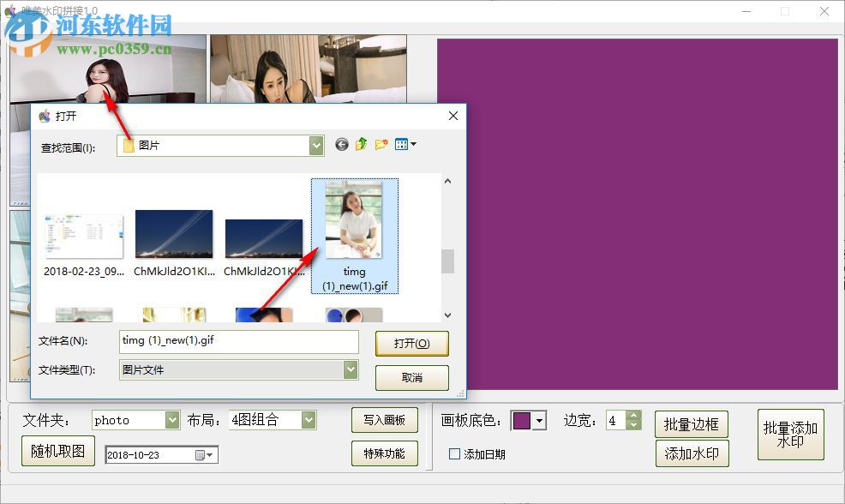The image size is (845, 504).
Task: Go back using the dialog's back arrow icon
Action: pos(342,145)
